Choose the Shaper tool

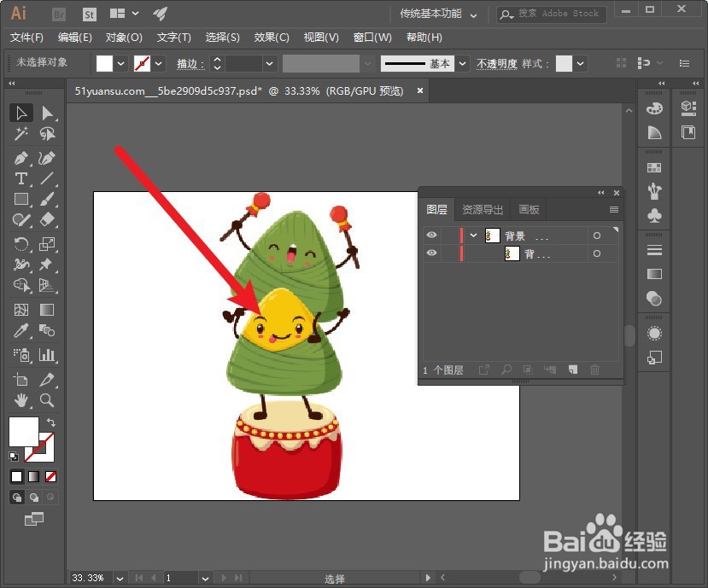(20, 220)
